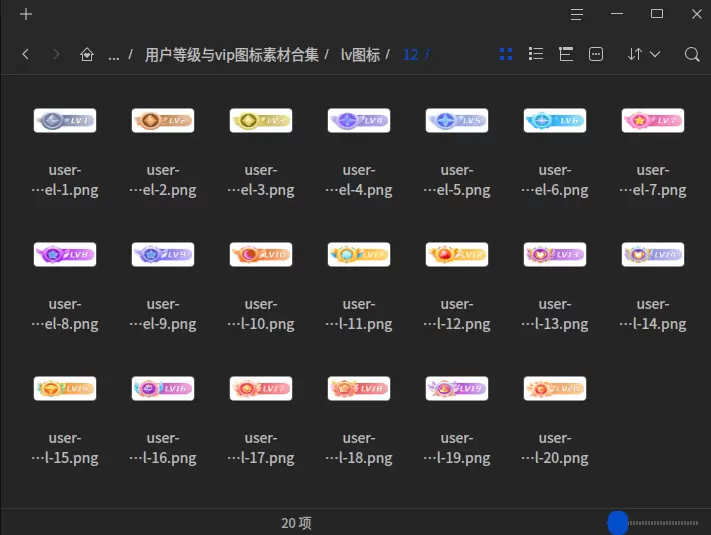Select LV11 badge thumbnail

tap(359, 254)
